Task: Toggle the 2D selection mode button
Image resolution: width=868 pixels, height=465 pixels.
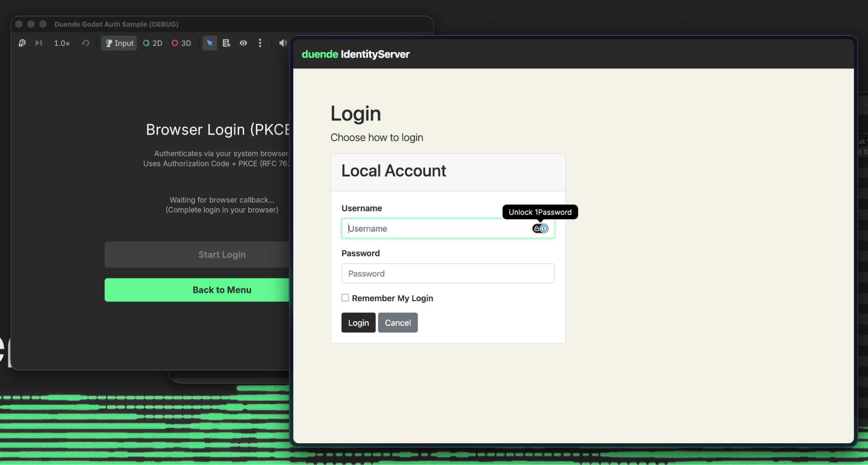Action: click(152, 43)
